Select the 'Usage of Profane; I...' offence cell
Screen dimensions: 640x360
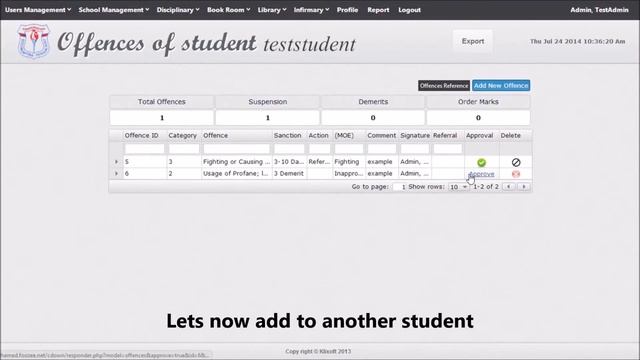(x=237, y=173)
